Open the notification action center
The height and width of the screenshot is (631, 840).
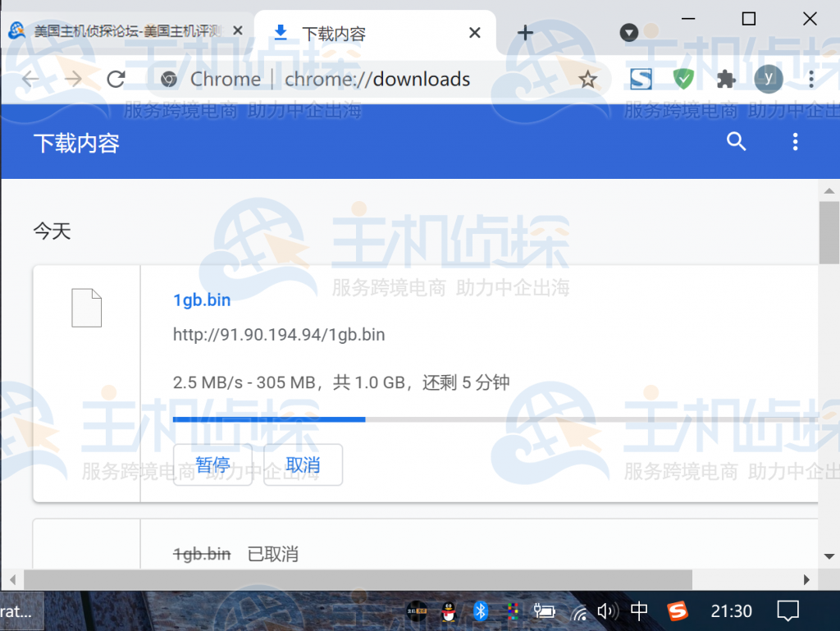(788, 610)
